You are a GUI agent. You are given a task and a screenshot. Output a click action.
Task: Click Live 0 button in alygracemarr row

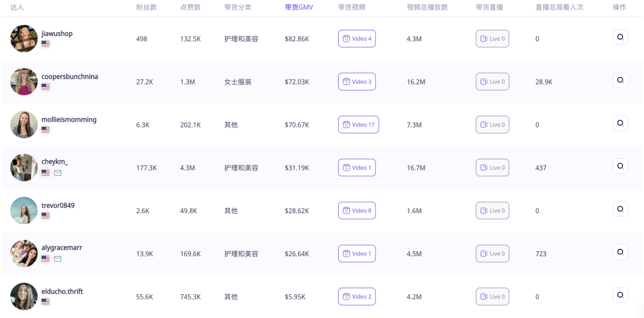click(493, 254)
